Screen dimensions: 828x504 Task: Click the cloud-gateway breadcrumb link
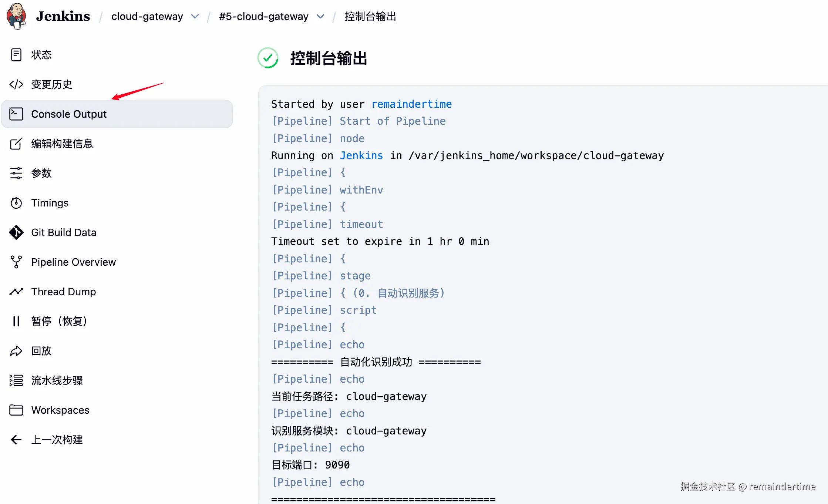pos(147,17)
